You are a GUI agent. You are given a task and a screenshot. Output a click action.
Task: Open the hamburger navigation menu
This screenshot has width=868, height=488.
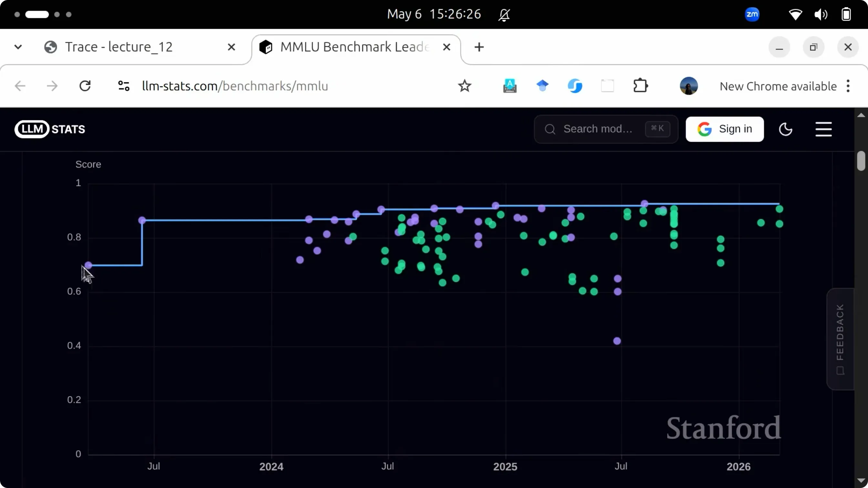(x=823, y=129)
